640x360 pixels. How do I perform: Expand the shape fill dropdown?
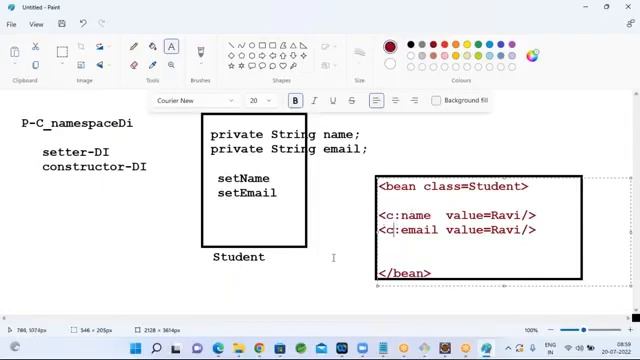coord(329,65)
